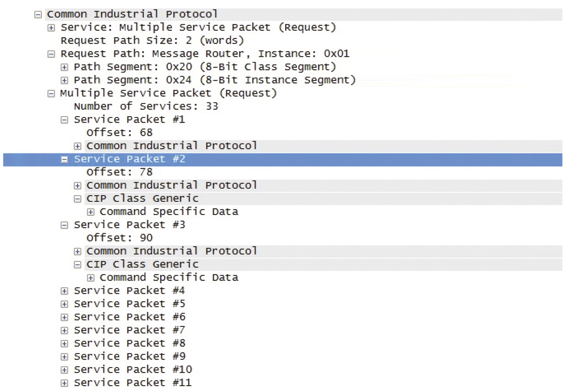Expand Command Specific Data under Packet #2
This screenshot has height=392, width=566.
point(91,212)
